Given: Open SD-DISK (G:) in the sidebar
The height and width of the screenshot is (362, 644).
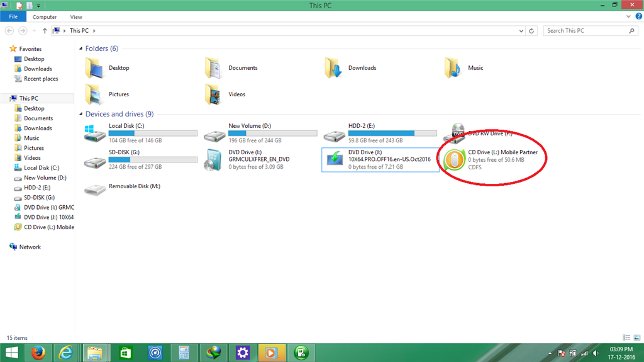Looking at the screenshot, I should pos(39,198).
